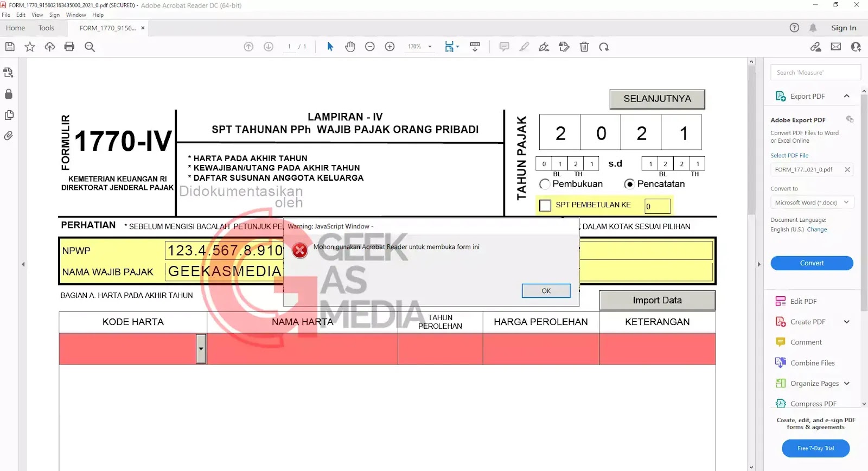
Task: Open the find text magnifier icon
Action: pyautogui.click(x=90, y=47)
